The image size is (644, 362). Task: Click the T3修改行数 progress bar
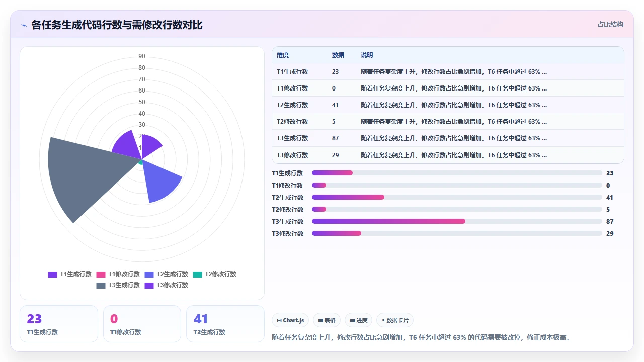[457, 233]
